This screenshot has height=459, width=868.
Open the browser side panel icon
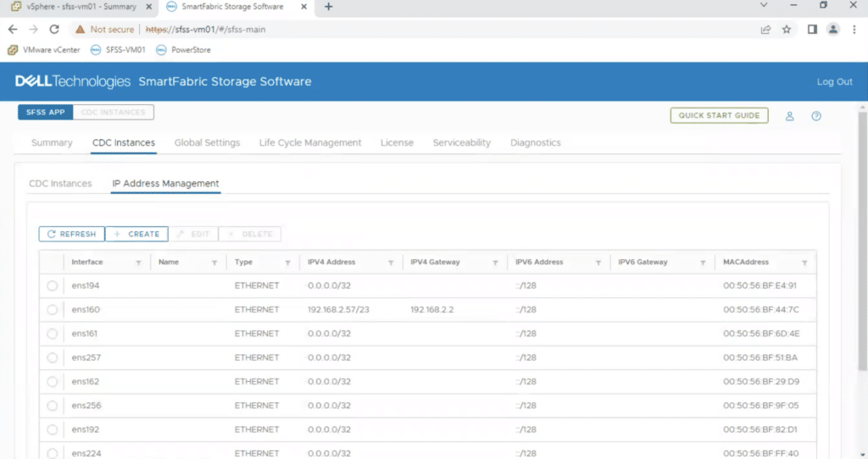point(812,30)
